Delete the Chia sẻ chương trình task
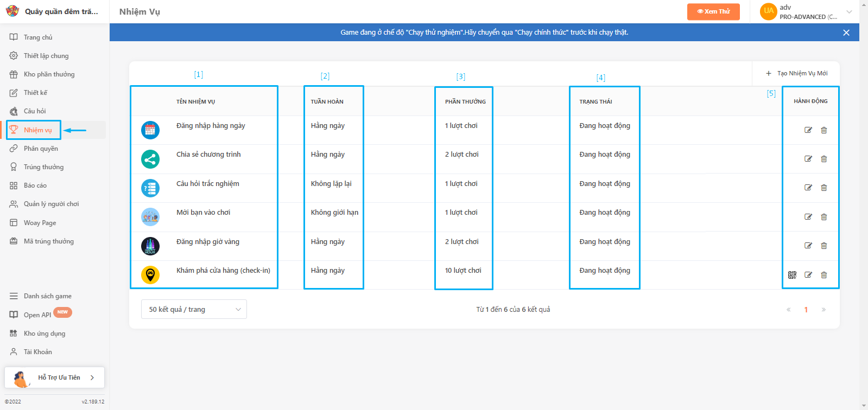This screenshot has height=410, width=868. (823, 159)
